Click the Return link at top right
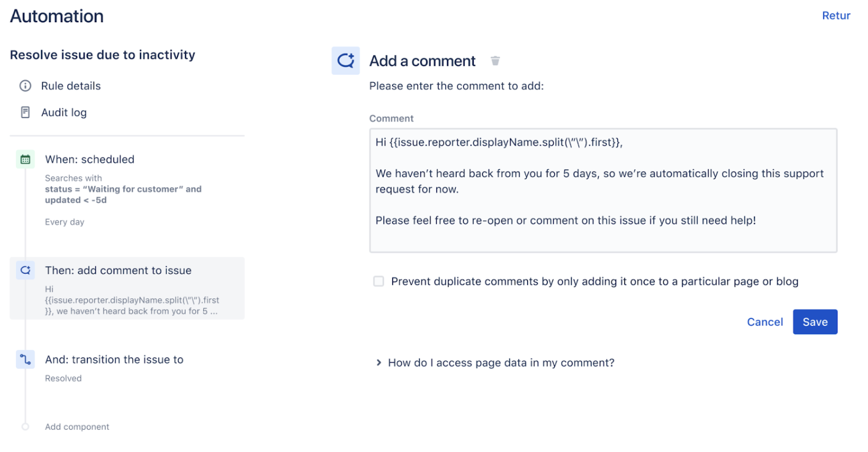This screenshot has width=868, height=452. (836, 15)
